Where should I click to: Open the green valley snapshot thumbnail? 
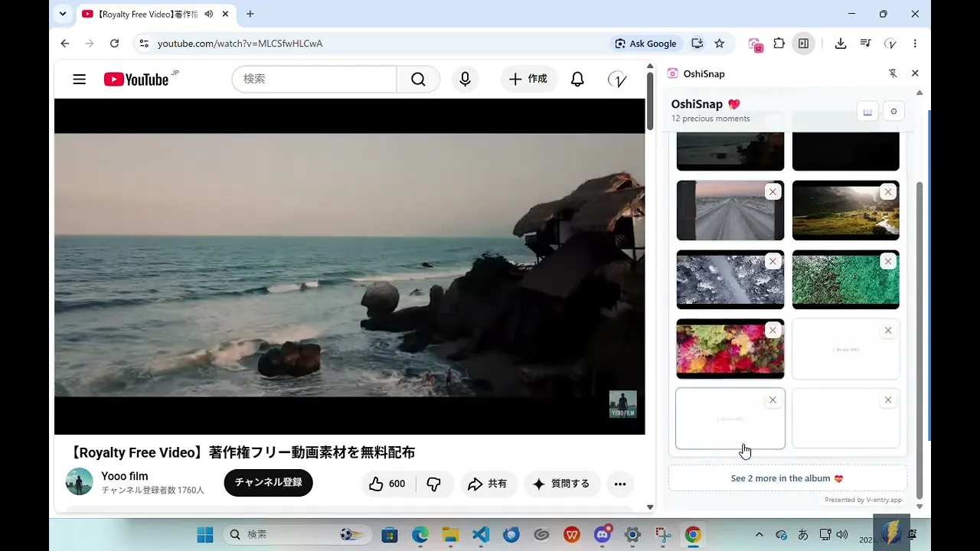[x=846, y=210]
